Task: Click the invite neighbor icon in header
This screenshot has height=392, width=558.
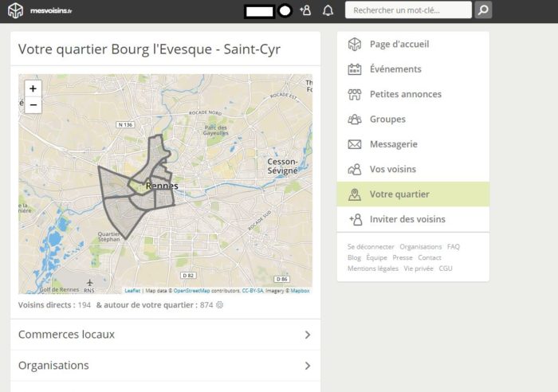Action: click(305, 10)
